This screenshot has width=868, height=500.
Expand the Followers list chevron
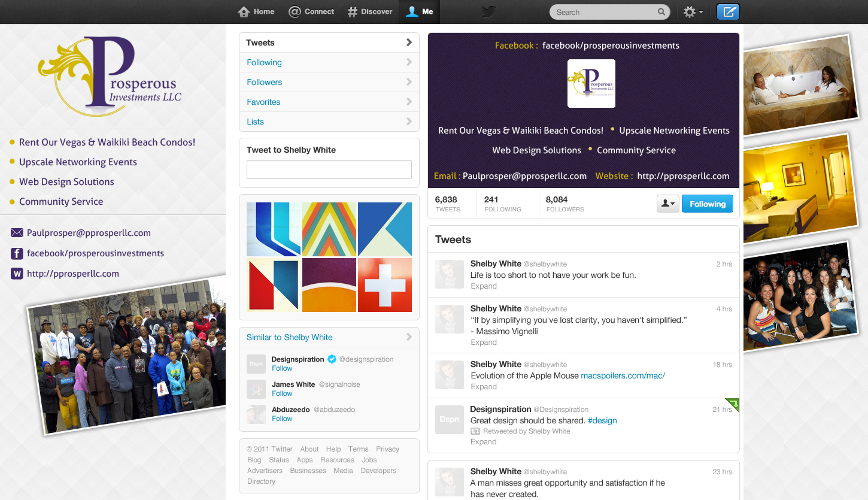click(409, 82)
